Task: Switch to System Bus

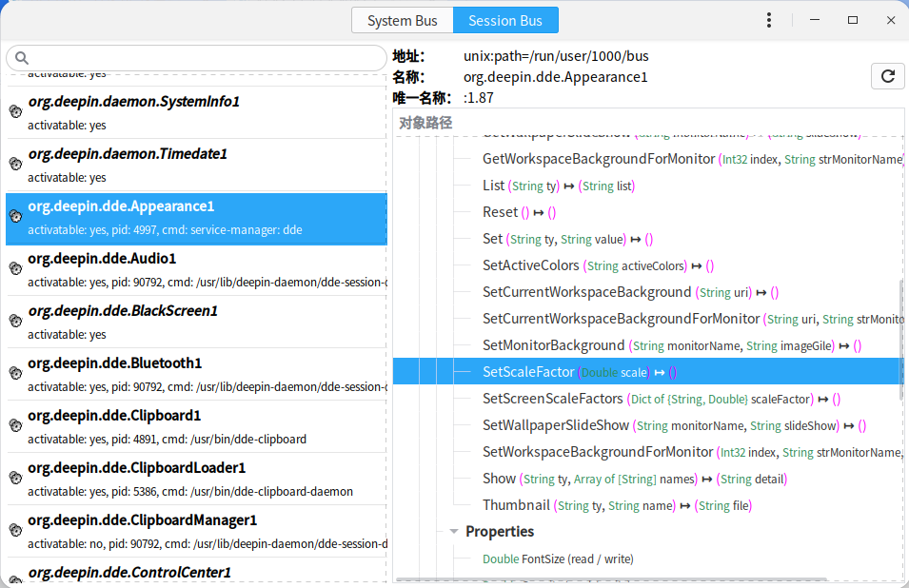Action: tap(403, 21)
